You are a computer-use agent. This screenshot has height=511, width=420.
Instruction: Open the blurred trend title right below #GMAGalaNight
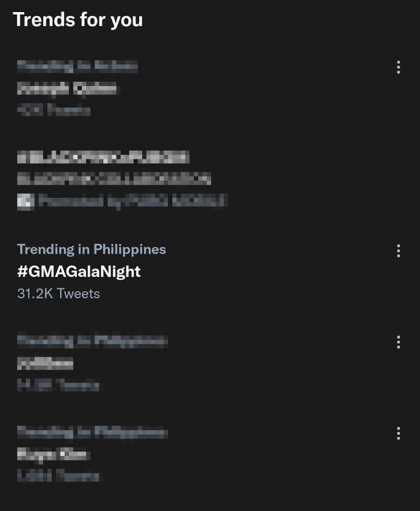pyautogui.click(x=45, y=364)
